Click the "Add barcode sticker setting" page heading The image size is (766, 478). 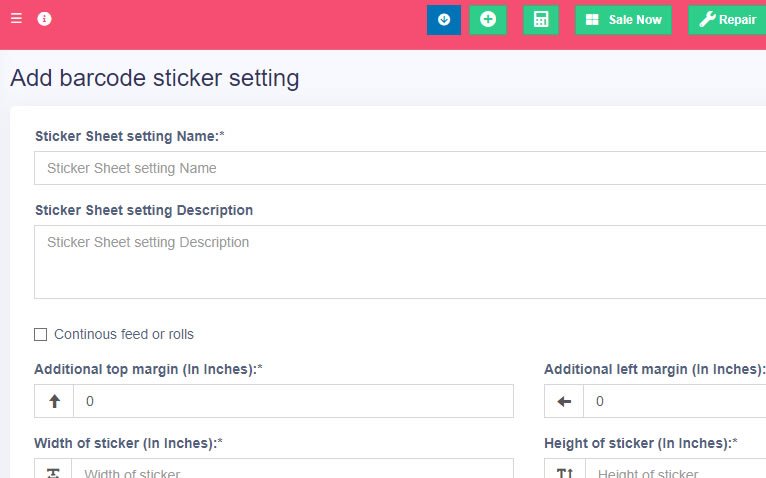pos(155,77)
